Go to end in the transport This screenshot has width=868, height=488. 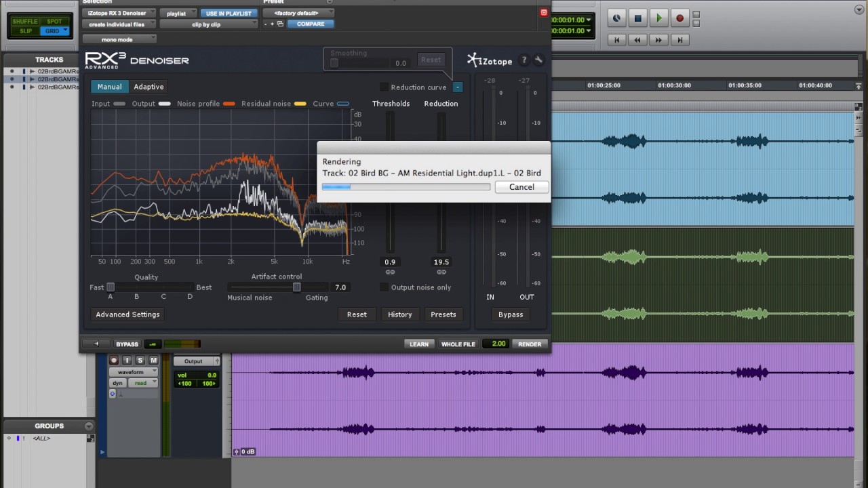coord(679,40)
